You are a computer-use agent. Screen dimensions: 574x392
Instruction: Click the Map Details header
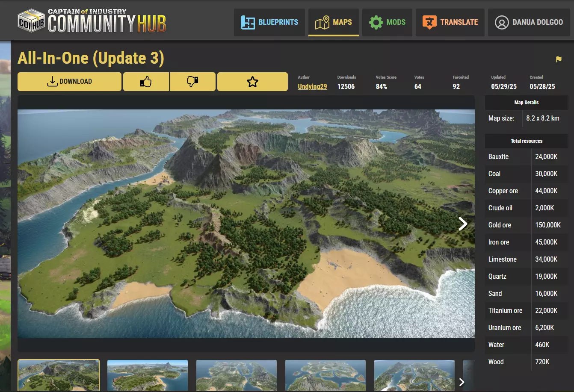[x=527, y=103]
